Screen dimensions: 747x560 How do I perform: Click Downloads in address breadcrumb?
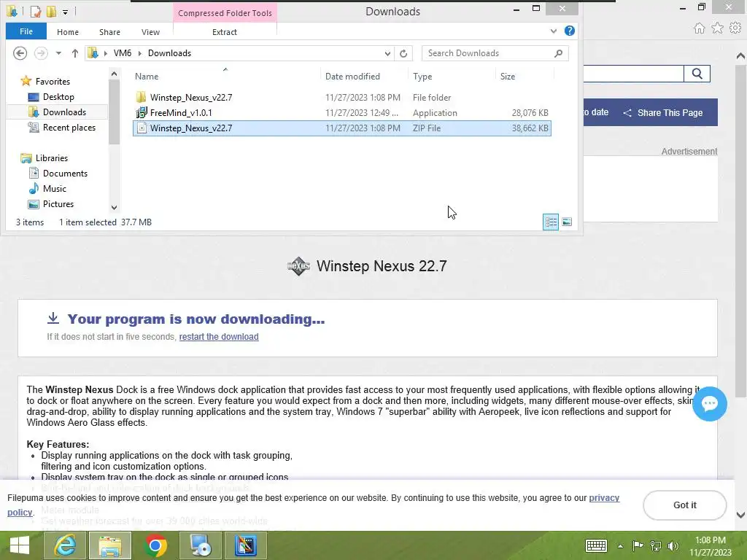coord(169,53)
